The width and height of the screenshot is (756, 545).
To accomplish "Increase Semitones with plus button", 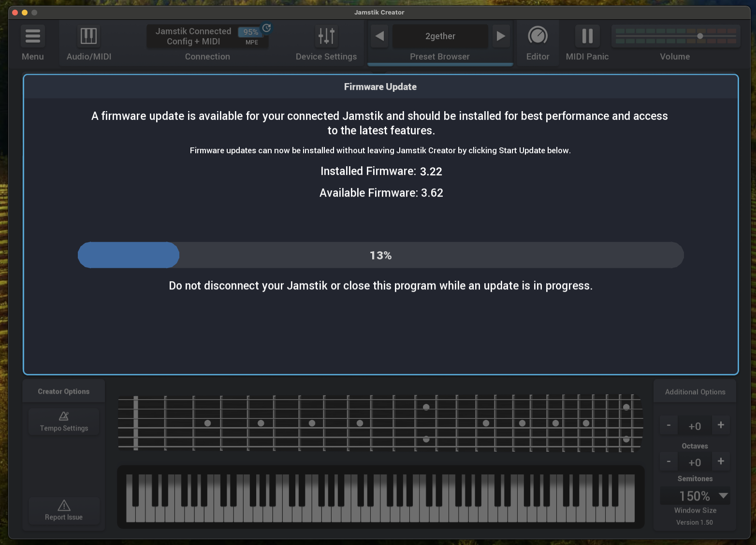I will (x=721, y=461).
